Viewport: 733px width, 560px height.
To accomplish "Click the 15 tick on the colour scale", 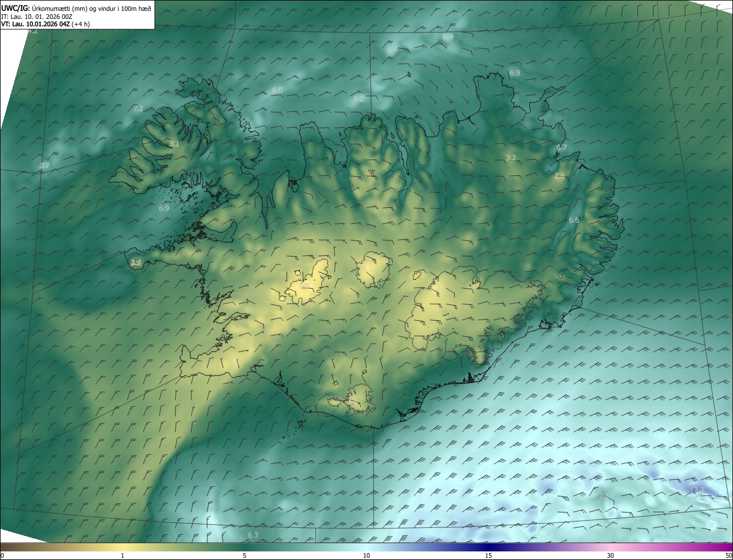I will pos(488,556).
